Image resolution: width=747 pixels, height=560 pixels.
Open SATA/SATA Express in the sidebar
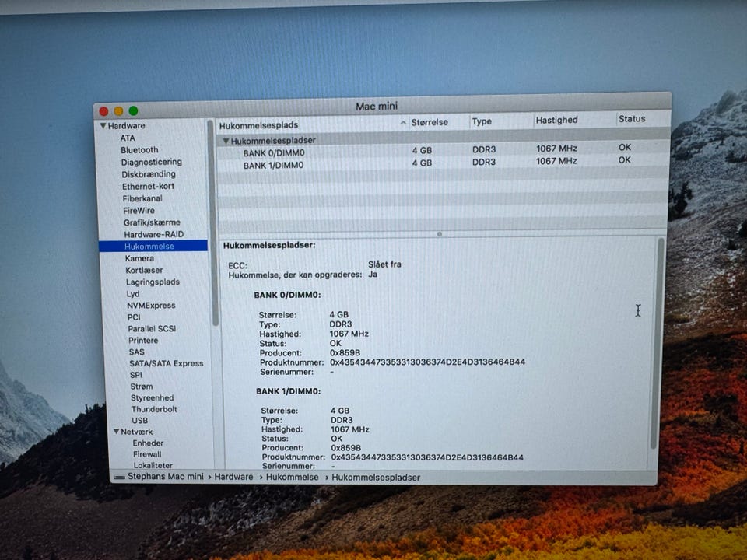click(x=167, y=363)
